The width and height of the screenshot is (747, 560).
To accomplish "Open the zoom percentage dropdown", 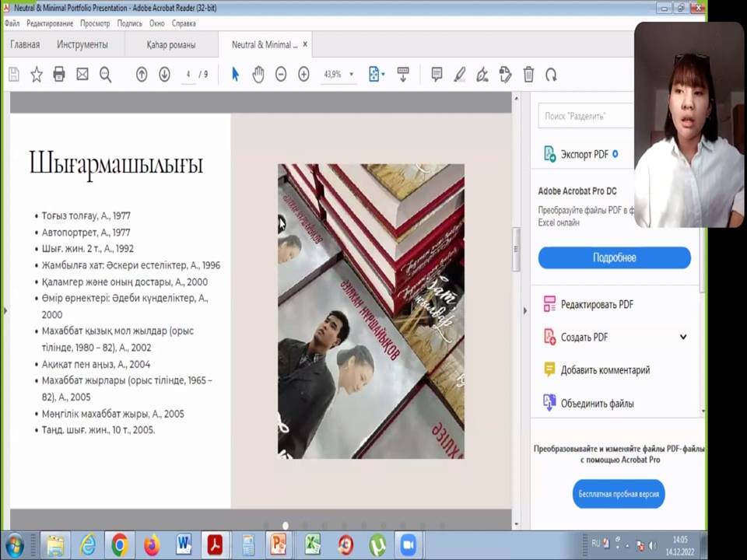I will tap(351, 75).
